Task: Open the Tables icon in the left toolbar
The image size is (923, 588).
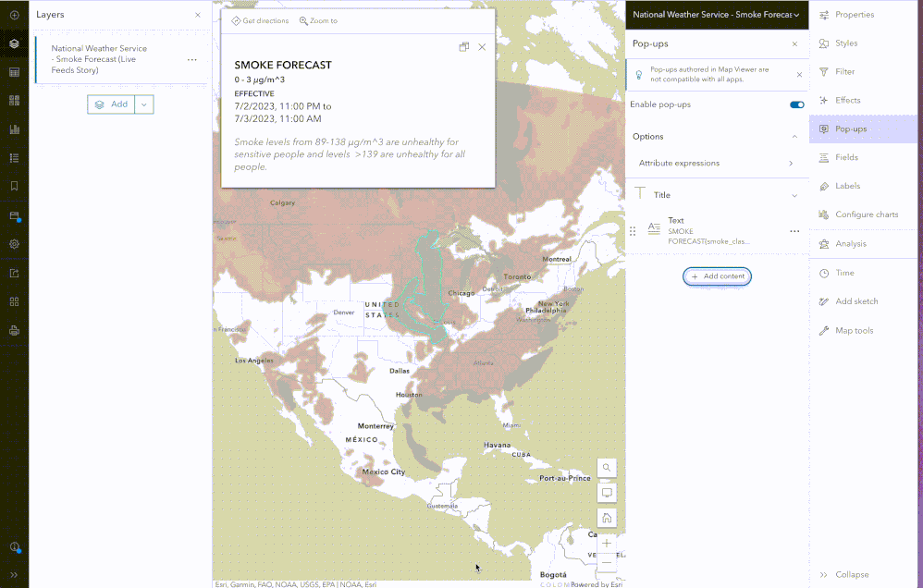Action: (14, 72)
